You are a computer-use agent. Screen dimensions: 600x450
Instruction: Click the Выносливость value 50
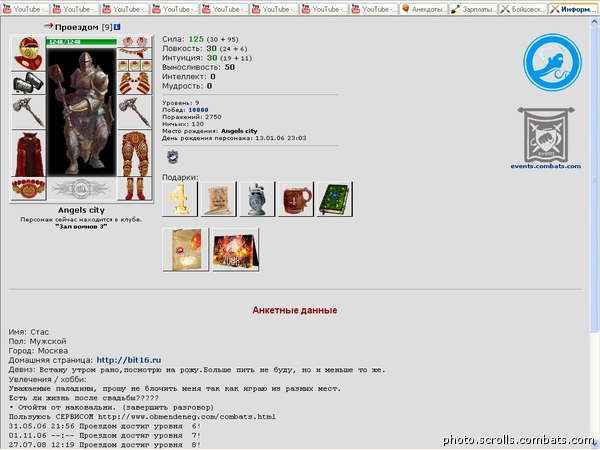coord(230,67)
